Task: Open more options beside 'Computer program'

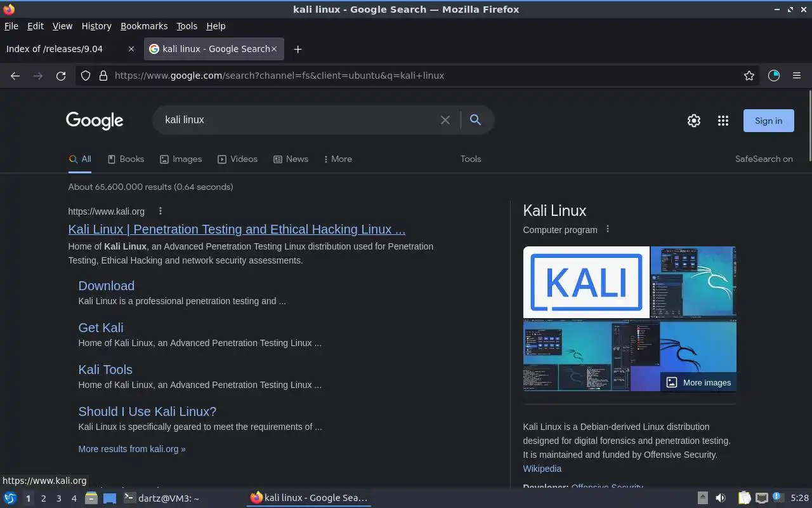Action: tap(608, 229)
